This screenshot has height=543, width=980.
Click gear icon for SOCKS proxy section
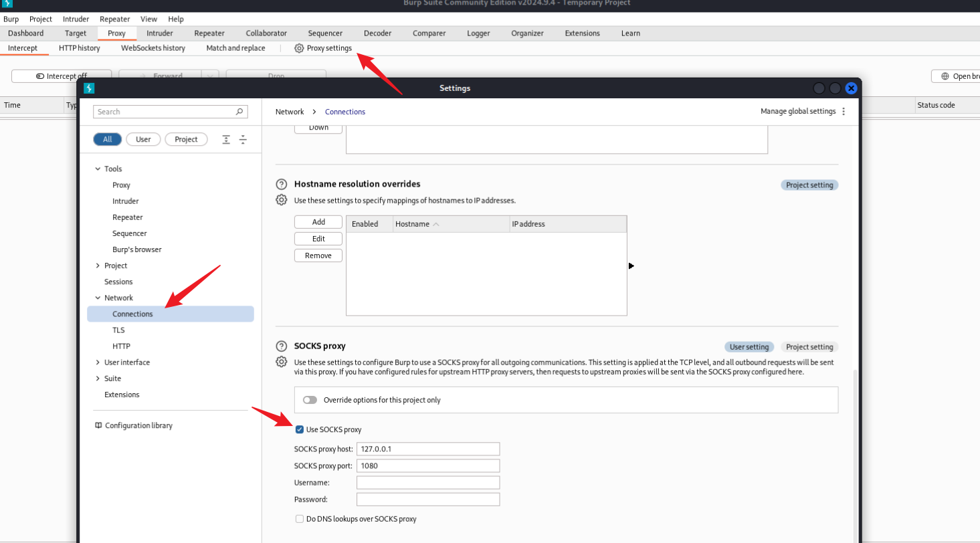coord(282,362)
